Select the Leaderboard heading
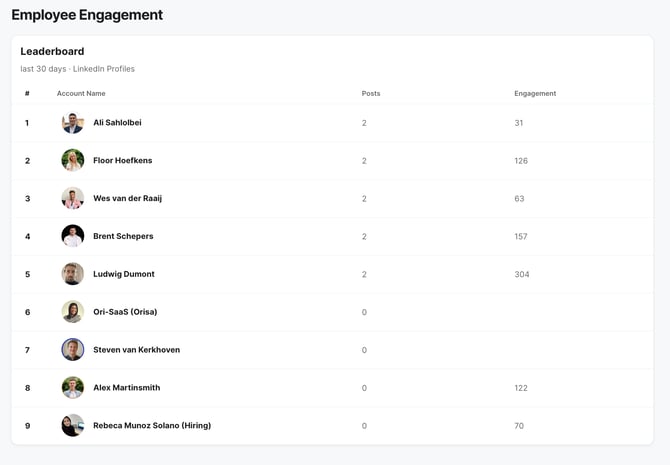The width and height of the screenshot is (670, 465). 52,51
